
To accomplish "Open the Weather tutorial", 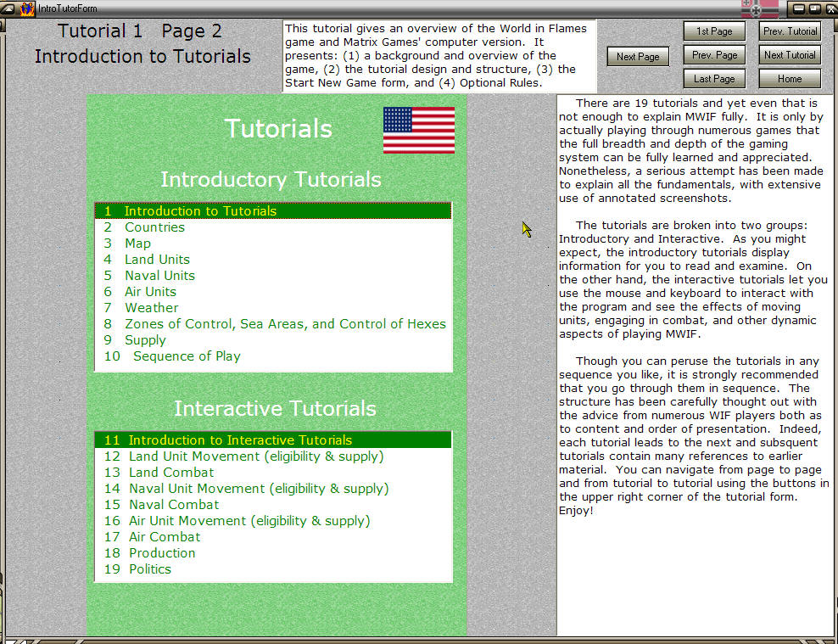I will pos(151,307).
